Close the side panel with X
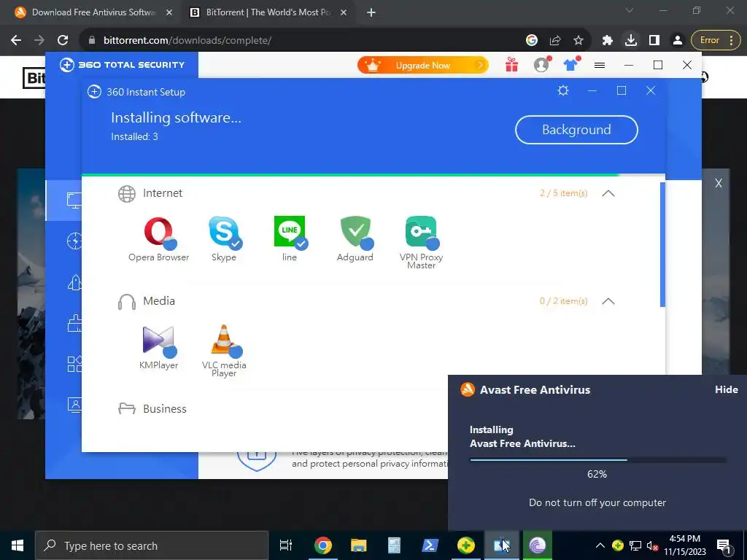The height and width of the screenshot is (560, 747). (x=719, y=183)
